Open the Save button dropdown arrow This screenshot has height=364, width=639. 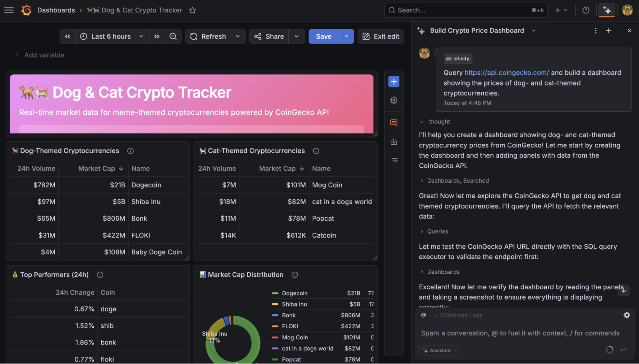pos(346,36)
